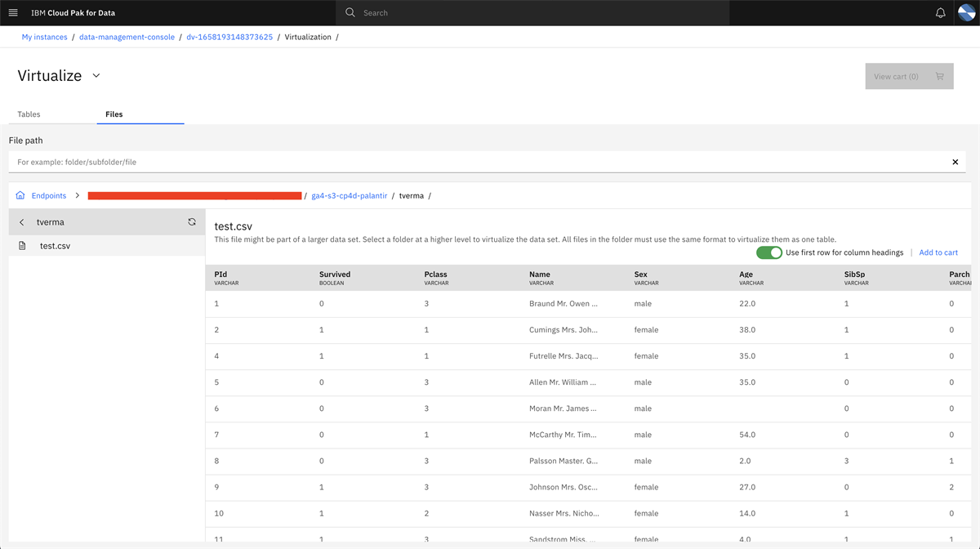The image size is (980, 549).
Task: Click the name cell Futrelle Mrs. Jacq...
Action: pos(563,356)
